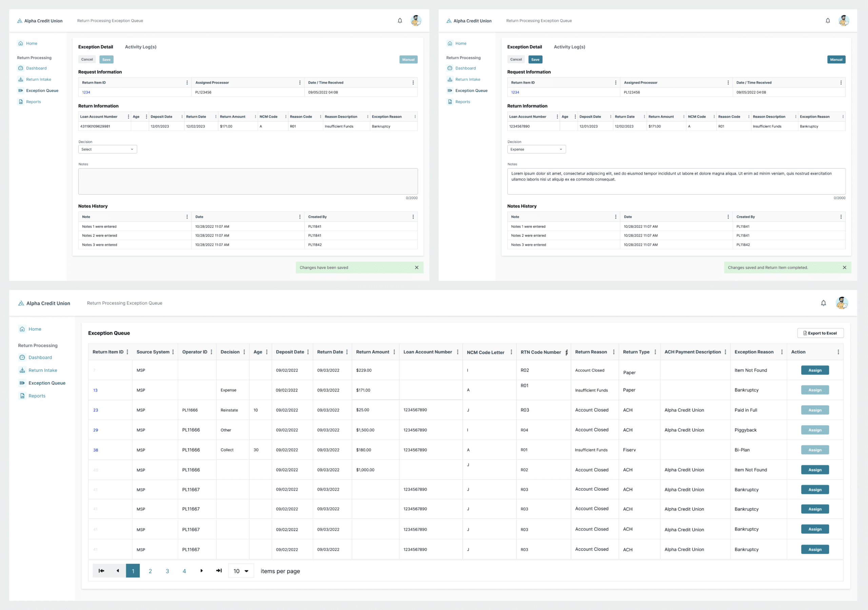Open RTN Code Number column menu
The height and width of the screenshot is (610, 868).
coord(566,352)
